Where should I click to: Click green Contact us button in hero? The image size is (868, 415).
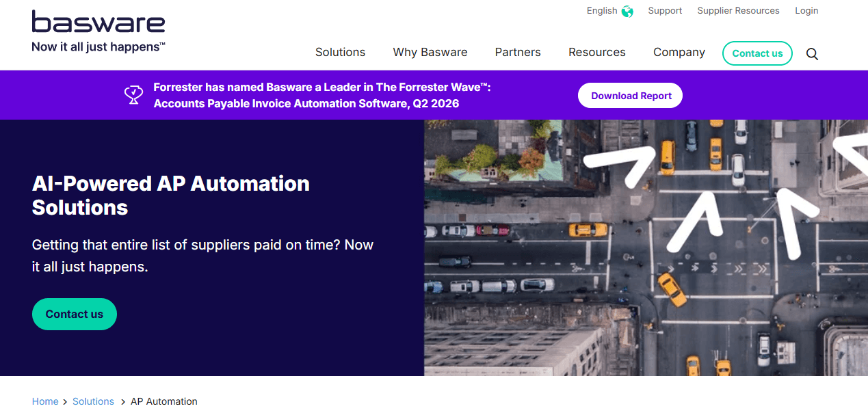[75, 314]
